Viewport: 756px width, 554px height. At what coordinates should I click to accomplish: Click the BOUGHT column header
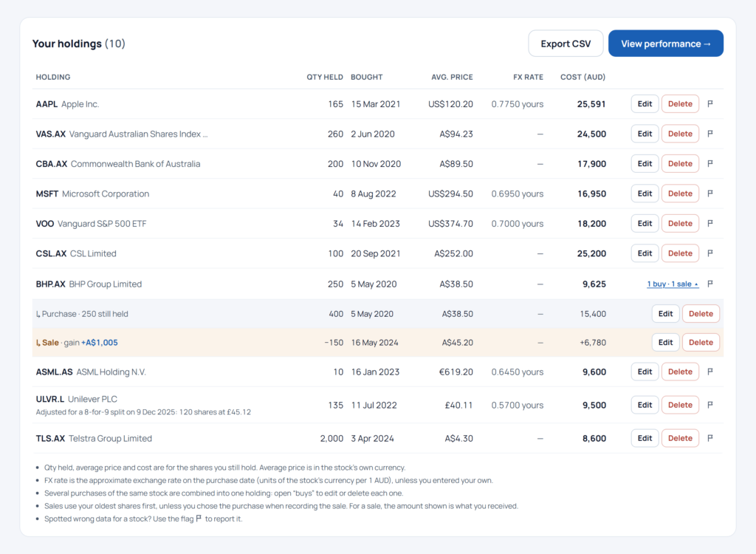[366, 78]
